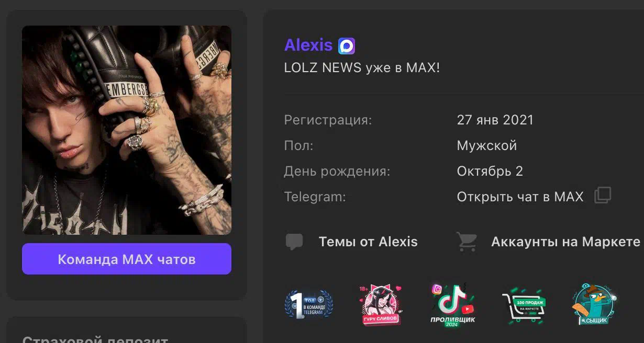644x343 pixels.
Task: Click the status text 'LOLZ NEWS уже в MAX!'
Action: click(x=362, y=68)
